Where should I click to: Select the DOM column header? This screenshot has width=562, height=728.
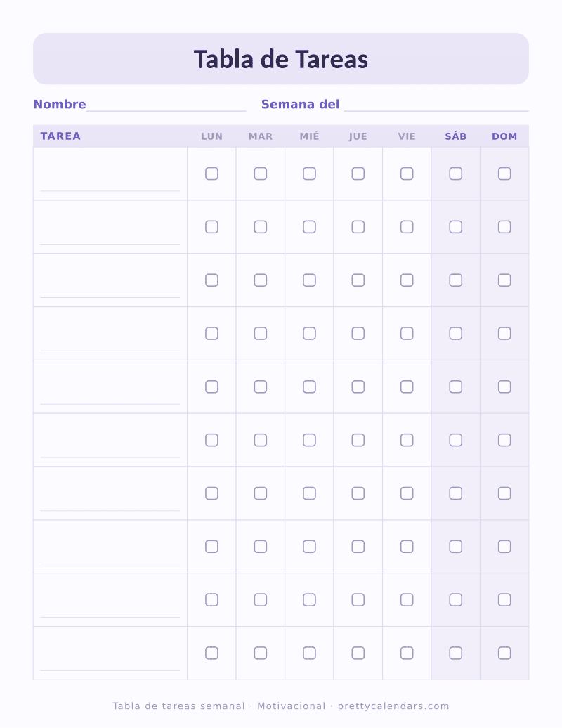pyautogui.click(x=504, y=136)
